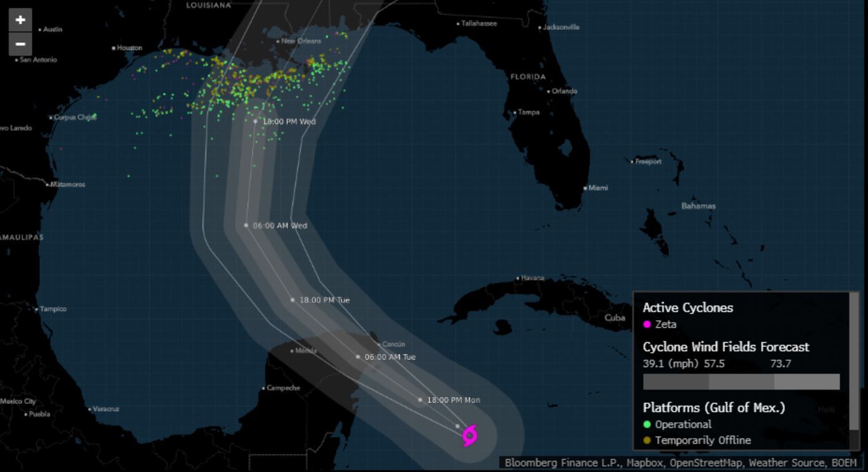Viewport: 868px width, 472px height.
Task: Click the legend panel scrollbar
Action: click(x=854, y=362)
